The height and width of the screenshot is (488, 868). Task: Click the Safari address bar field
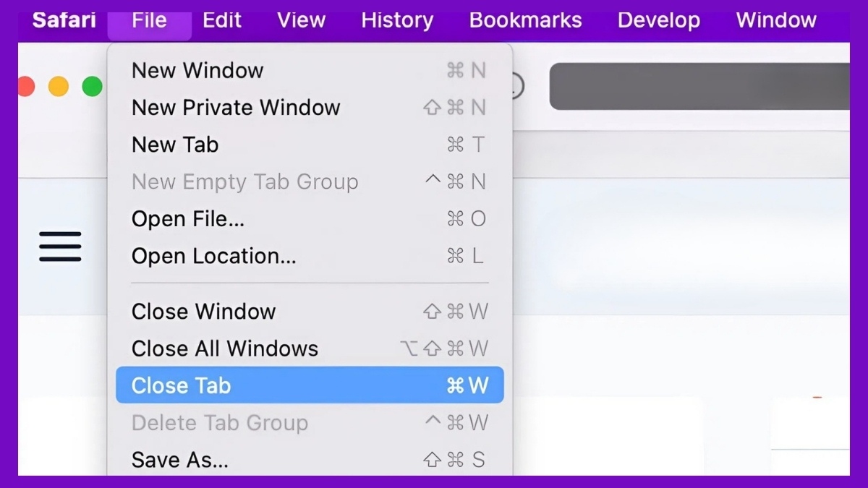tap(699, 86)
